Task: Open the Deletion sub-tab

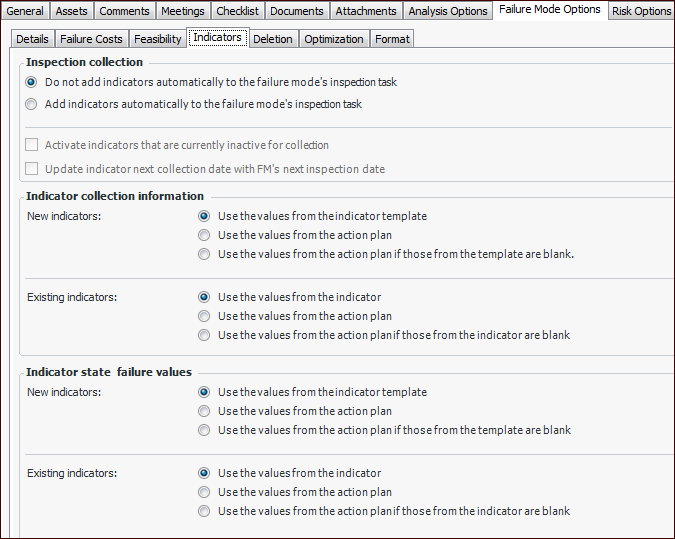Action: [273, 39]
